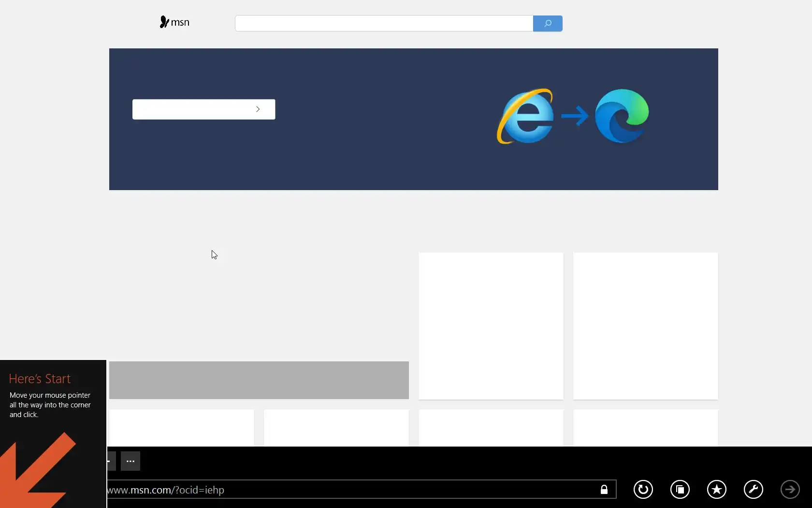Screen dimensions: 812x508
Task: Open Favorites with the star icon
Action: tap(717, 490)
